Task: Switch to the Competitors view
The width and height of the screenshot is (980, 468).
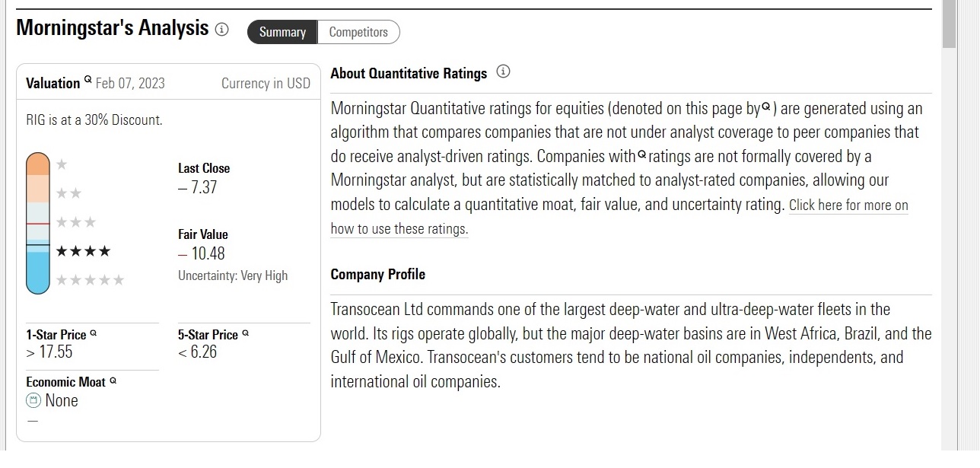Action: pos(358,32)
